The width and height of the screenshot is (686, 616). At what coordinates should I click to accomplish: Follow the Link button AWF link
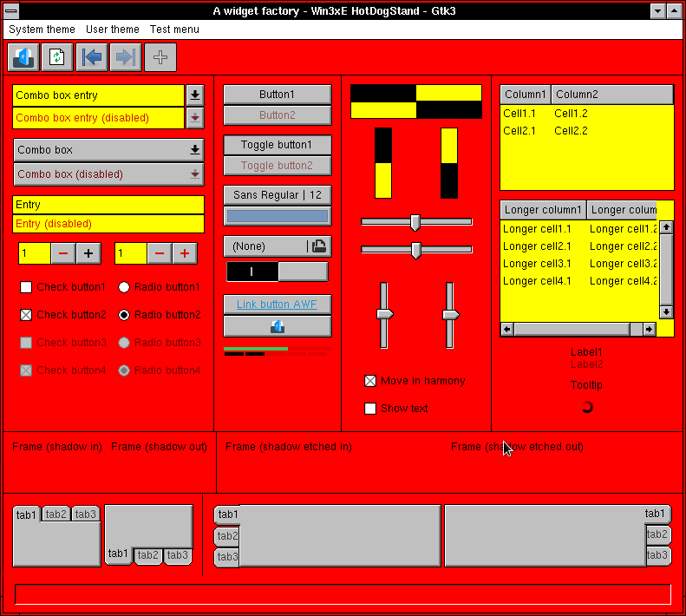[x=277, y=305]
